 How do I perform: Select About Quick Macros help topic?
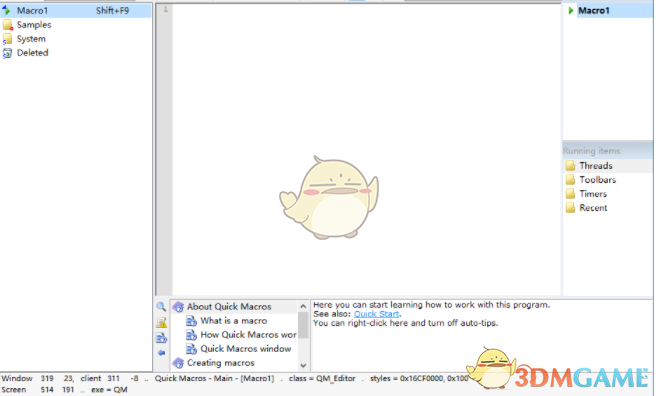[229, 307]
